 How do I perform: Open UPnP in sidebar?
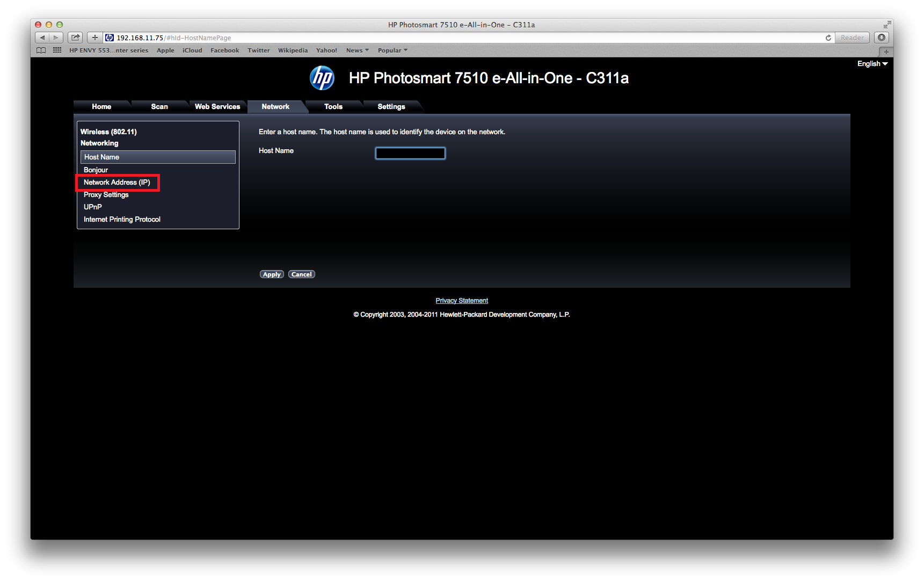93,207
